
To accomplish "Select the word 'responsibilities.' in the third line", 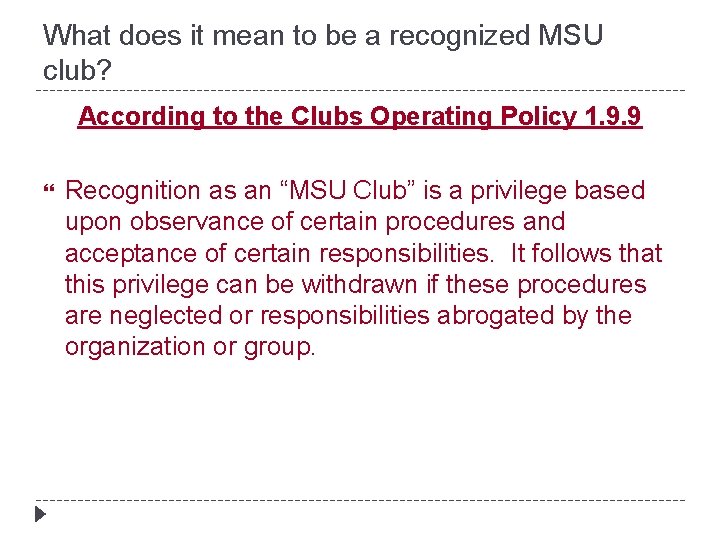I will 405,253.
